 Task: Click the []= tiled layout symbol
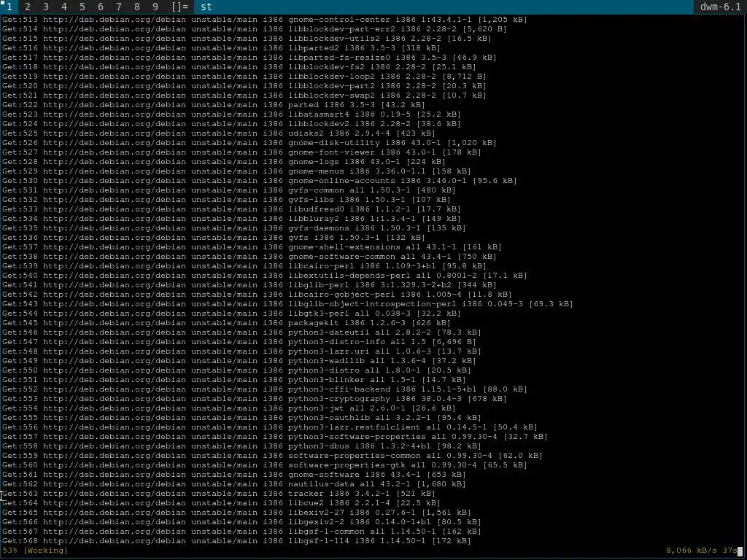(x=179, y=7)
